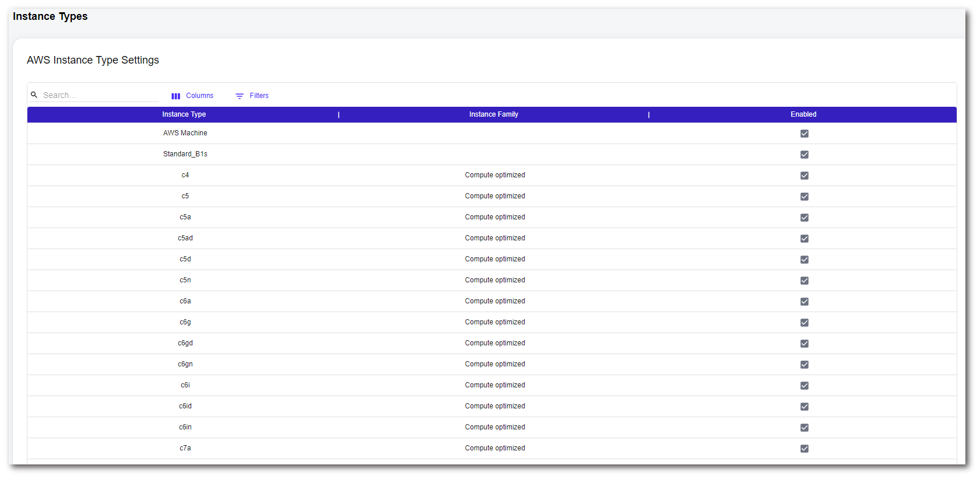Image resolution: width=980 pixels, height=479 pixels.
Task: Toggle Enabled checkbox for c5n
Action: tap(805, 281)
